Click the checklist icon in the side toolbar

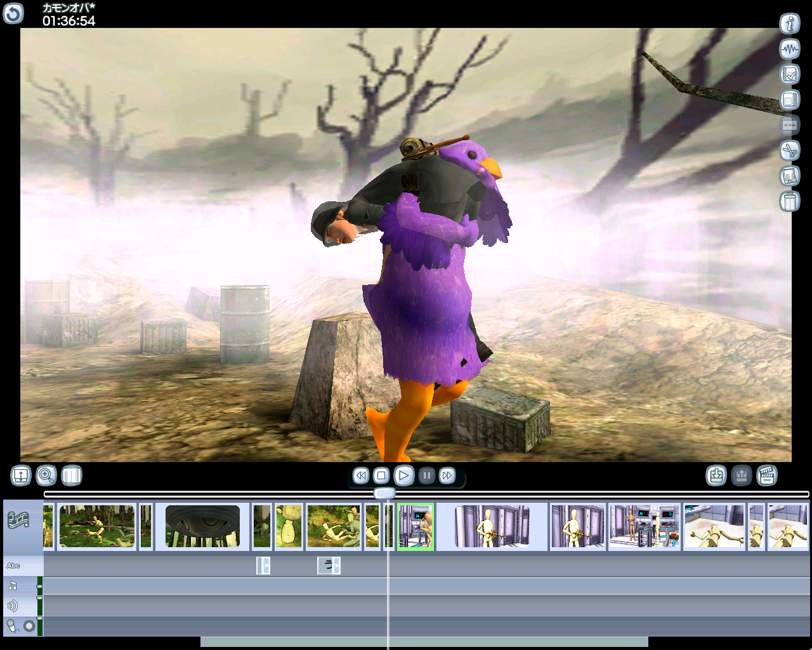pos(789,74)
